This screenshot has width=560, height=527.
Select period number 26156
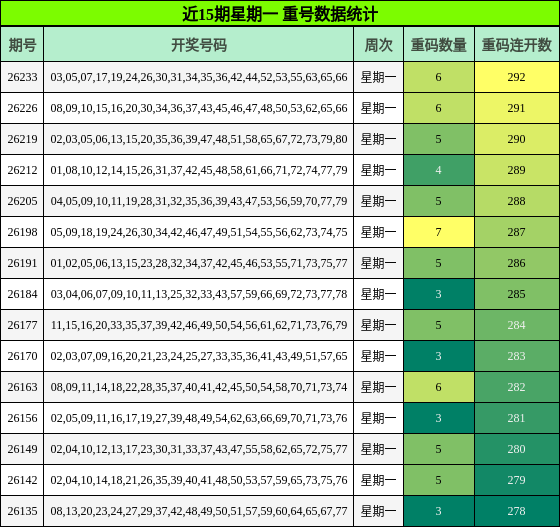click(22, 418)
